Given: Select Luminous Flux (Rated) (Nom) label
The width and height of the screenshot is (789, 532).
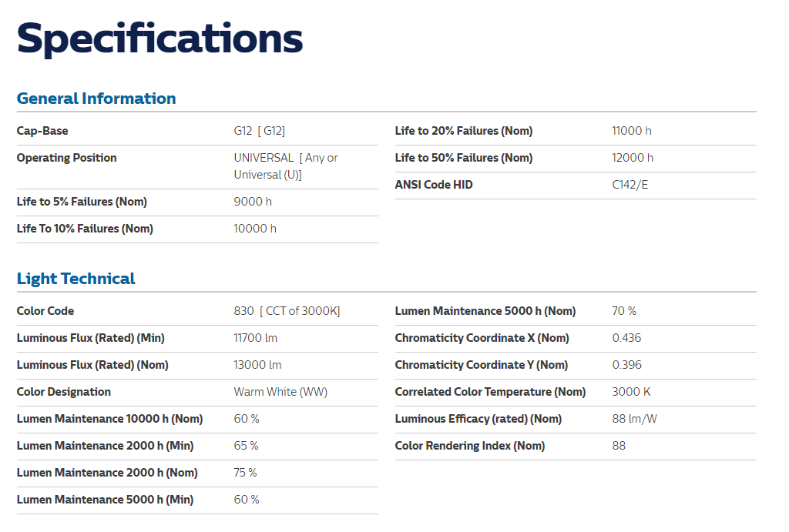Looking at the screenshot, I should point(92,365).
